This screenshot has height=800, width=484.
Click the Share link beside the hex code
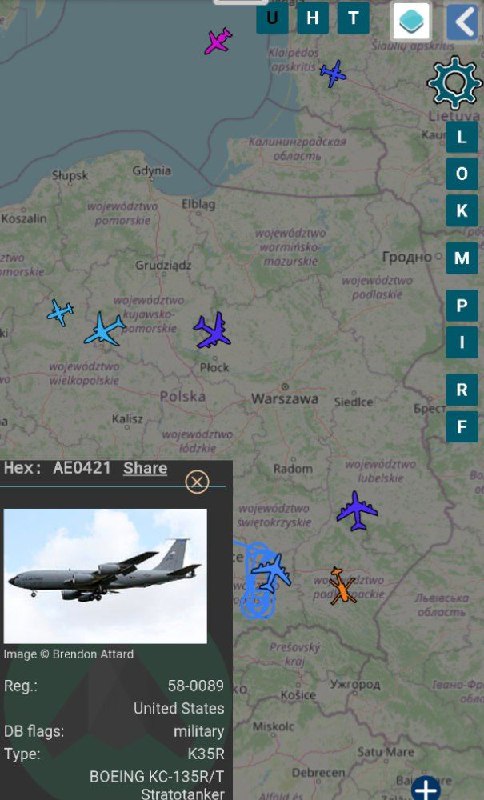tap(145, 468)
